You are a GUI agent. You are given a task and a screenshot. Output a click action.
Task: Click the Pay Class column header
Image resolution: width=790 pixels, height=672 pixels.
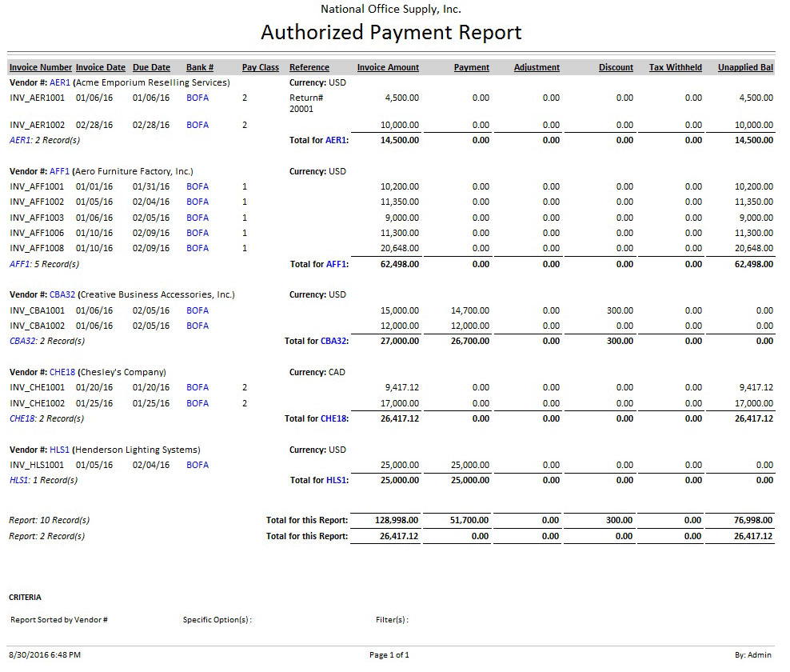click(x=261, y=68)
